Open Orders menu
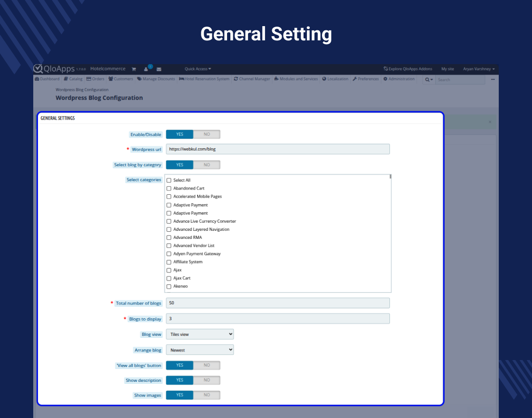Viewport: 532px width, 418px height. tap(95, 79)
